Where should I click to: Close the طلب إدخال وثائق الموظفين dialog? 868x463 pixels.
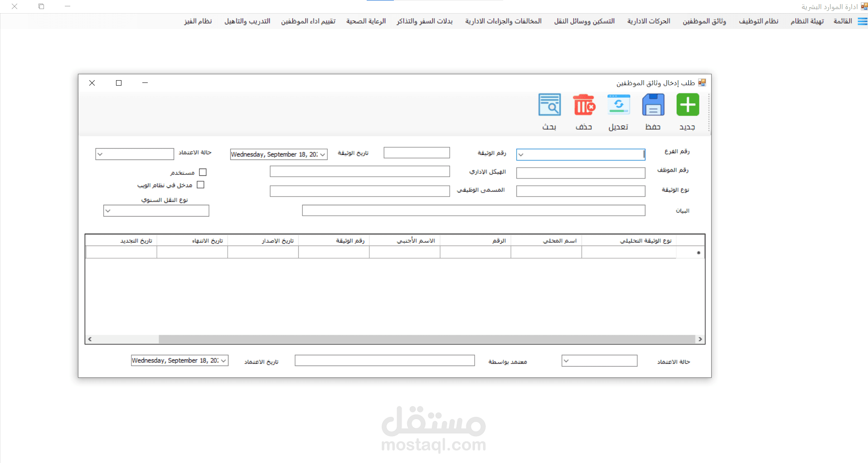[x=92, y=83]
